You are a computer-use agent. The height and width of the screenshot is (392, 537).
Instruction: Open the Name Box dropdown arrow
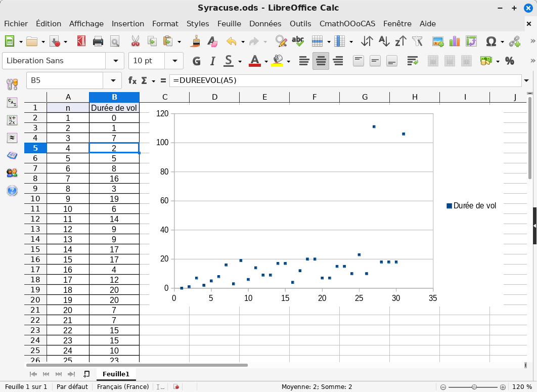pyautogui.click(x=112, y=80)
